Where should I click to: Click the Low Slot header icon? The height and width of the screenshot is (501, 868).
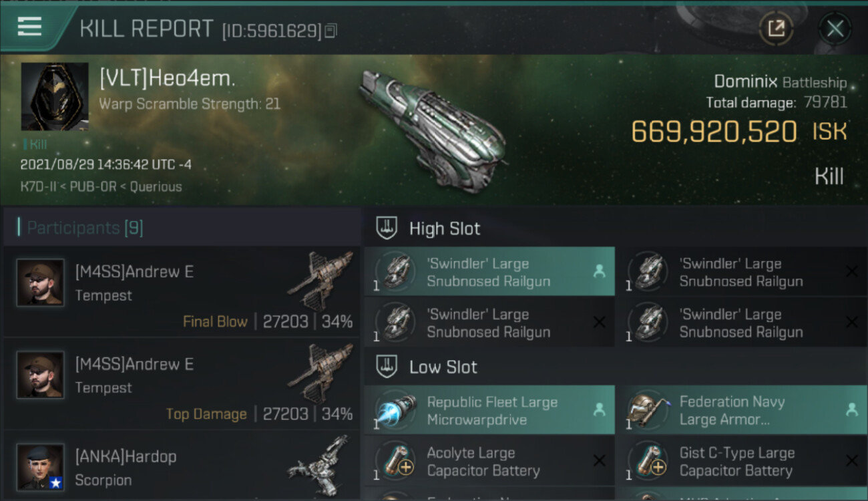[387, 367]
